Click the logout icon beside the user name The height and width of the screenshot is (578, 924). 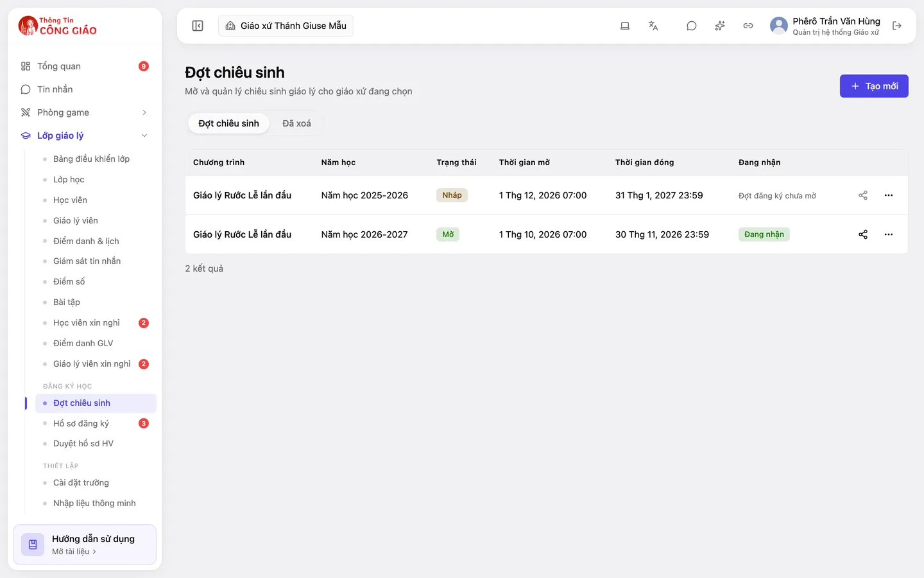pyautogui.click(x=897, y=26)
